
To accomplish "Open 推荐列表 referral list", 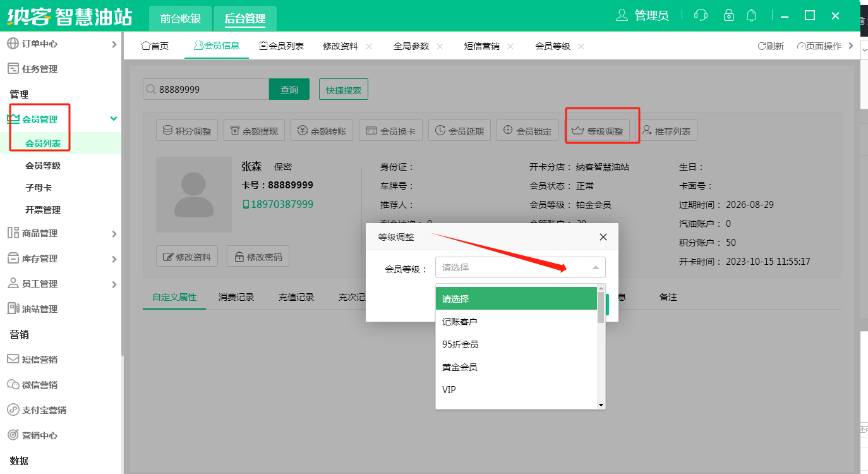I will click(666, 131).
